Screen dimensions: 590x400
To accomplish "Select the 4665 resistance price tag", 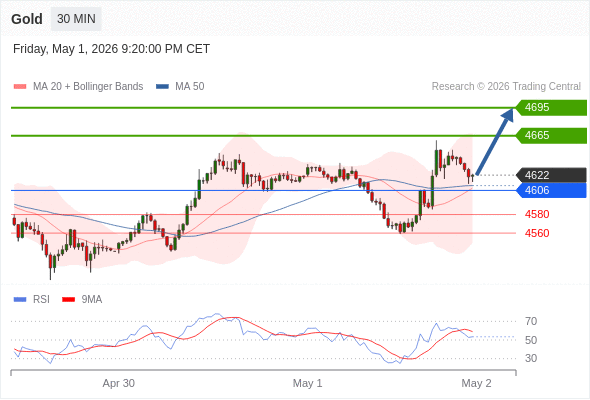I will 551,135.
